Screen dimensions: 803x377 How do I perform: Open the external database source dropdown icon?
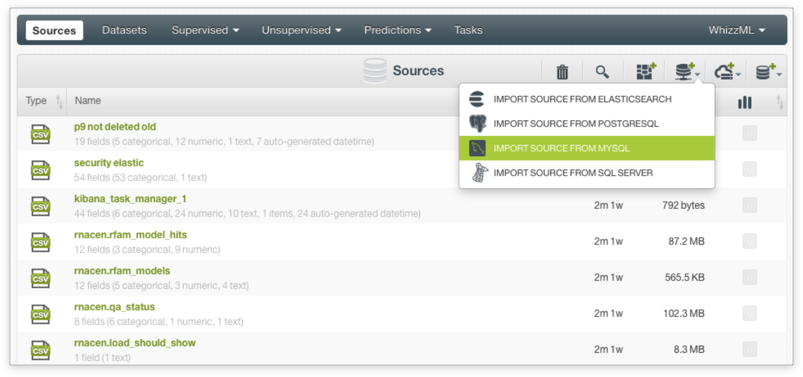687,72
